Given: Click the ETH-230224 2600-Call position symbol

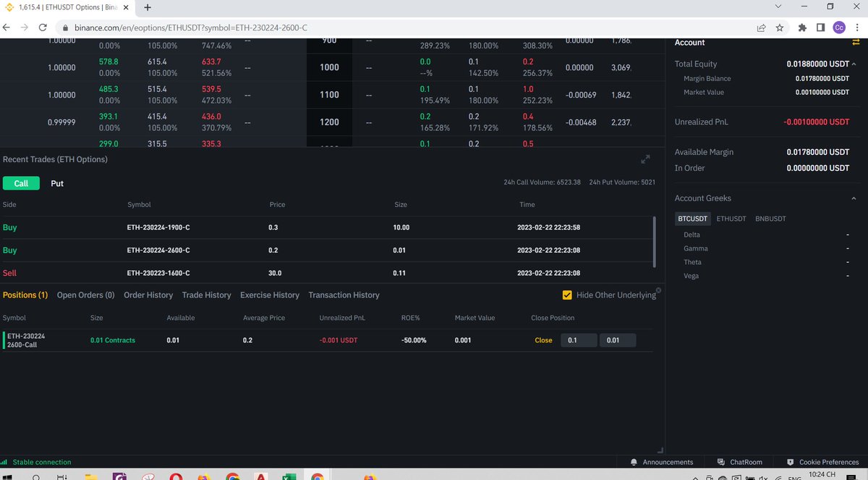Looking at the screenshot, I should [x=27, y=340].
